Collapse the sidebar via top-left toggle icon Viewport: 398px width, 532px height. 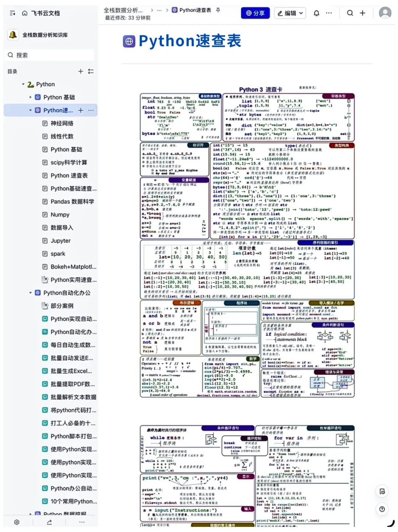coord(13,13)
